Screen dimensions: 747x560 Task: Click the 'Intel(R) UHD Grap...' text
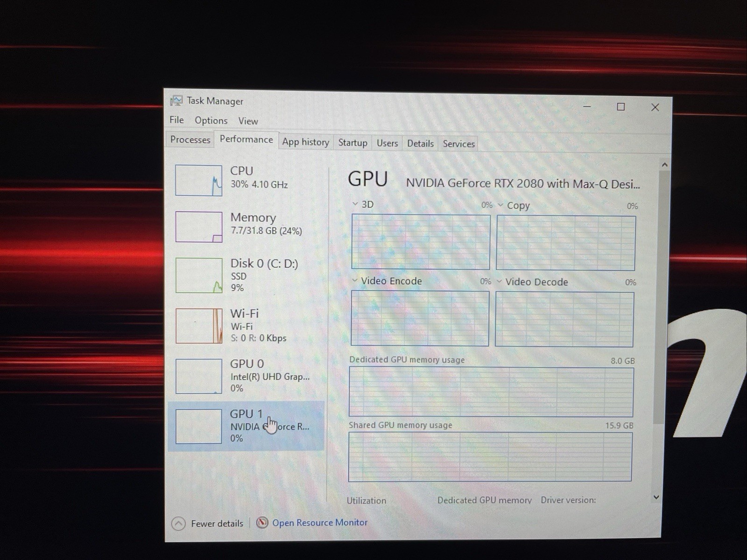click(270, 377)
